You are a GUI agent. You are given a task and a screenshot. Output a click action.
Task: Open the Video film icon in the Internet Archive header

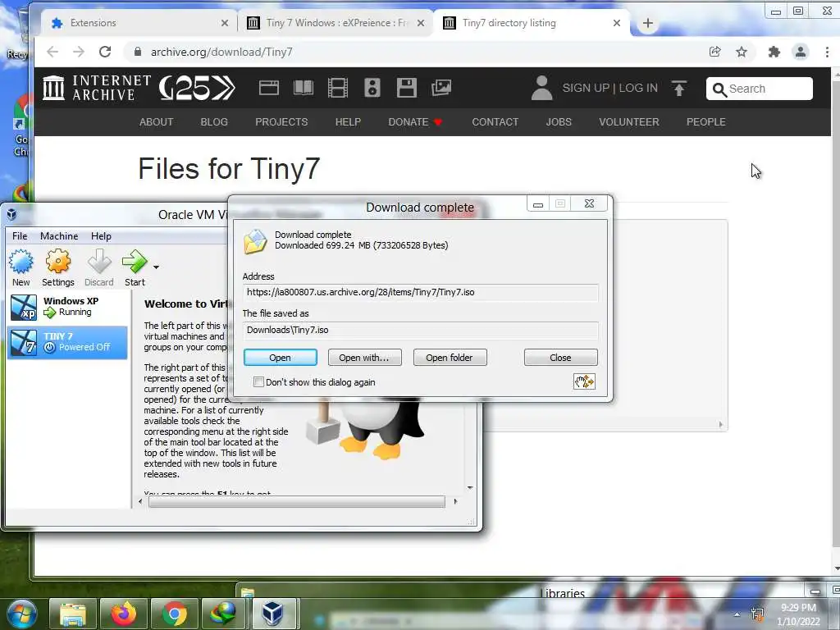tap(337, 87)
